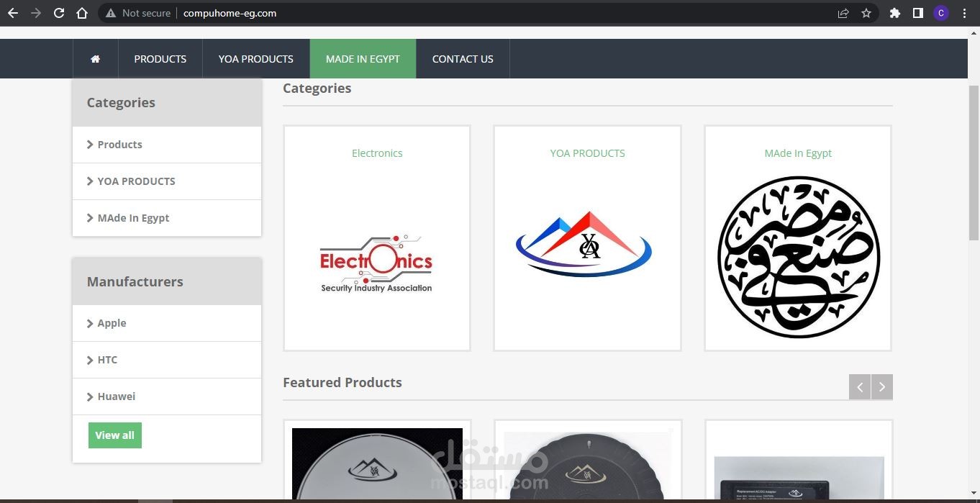Viewport: 980px width, 503px height.
Task: Expand the Huawei manufacturer chevron
Action: coord(90,396)
